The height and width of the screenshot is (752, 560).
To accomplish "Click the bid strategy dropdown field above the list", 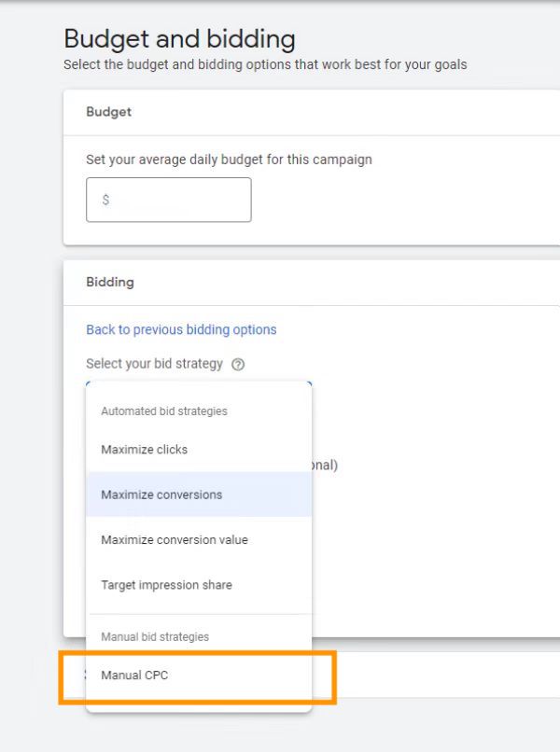I will click(x=199, y=382).
